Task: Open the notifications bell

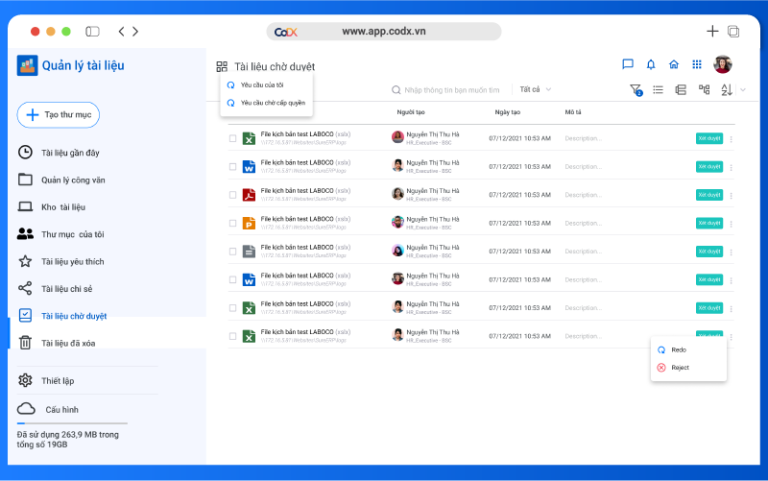Action: 651,65
